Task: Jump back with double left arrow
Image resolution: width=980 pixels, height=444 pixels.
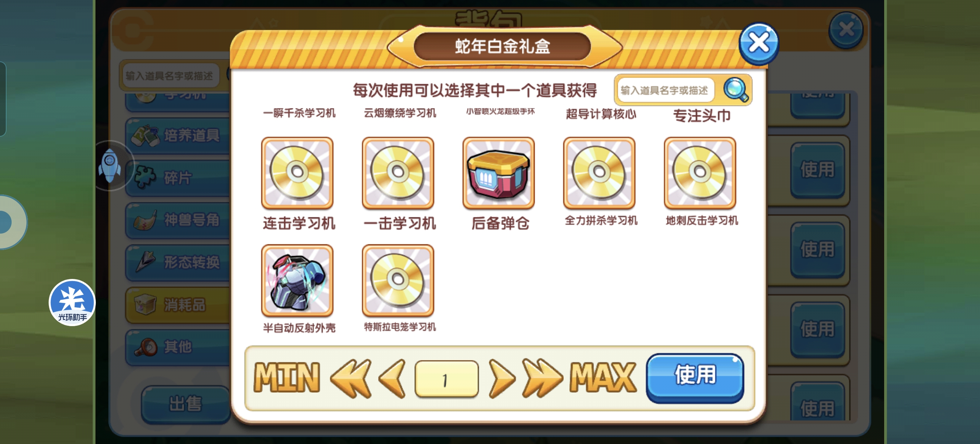Action: pos(351,379)
